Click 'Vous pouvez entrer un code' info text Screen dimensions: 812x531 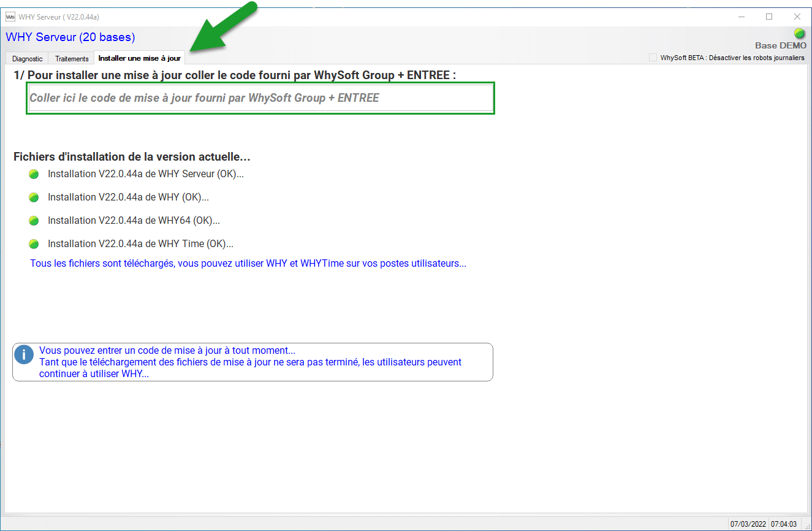coord(167,351)
